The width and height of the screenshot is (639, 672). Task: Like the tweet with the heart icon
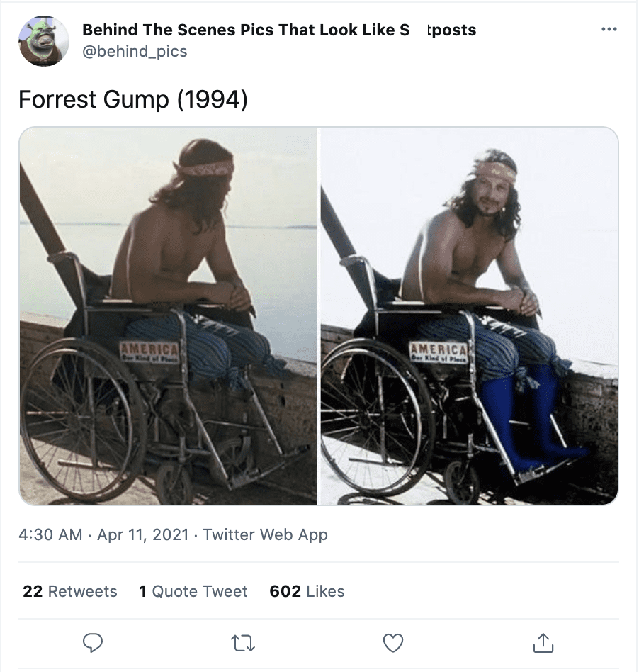[x=392, y=642]
